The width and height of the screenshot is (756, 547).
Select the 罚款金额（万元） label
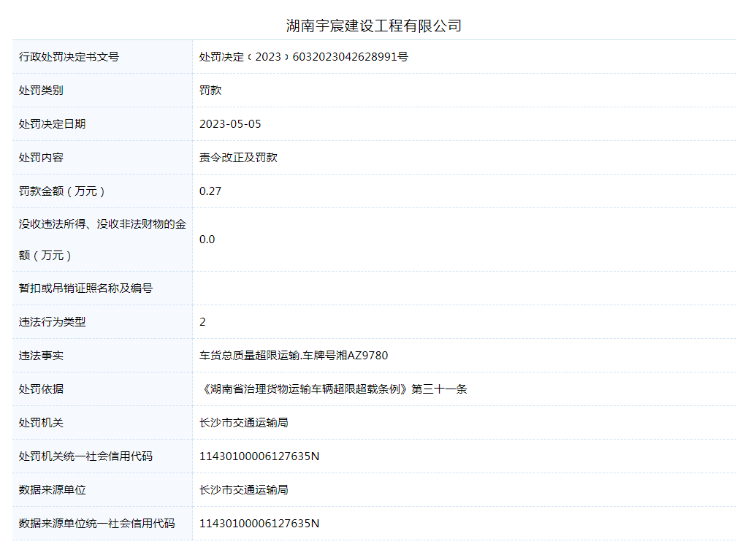pyautogui.click(x=61, y=191)
